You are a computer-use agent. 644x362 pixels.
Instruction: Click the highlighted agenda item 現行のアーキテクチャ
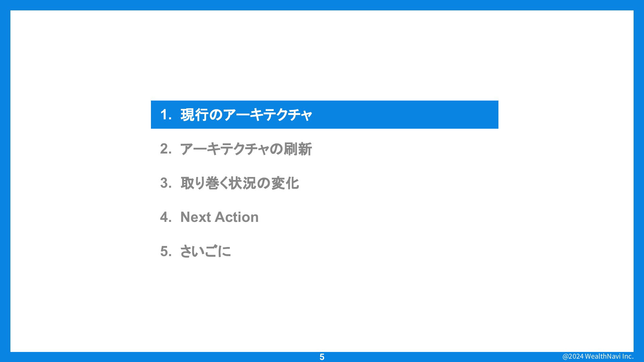click(x=246, y=115)
